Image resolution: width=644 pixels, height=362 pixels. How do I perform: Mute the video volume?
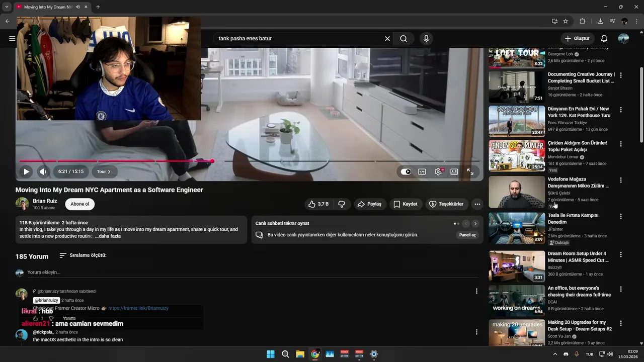(43, 171)
